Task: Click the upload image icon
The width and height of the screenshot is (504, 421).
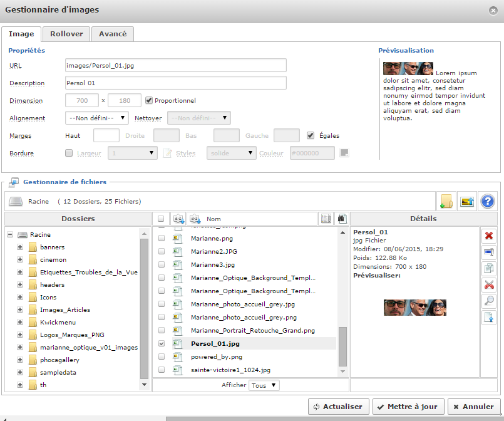Action: [x=466, y=201]
